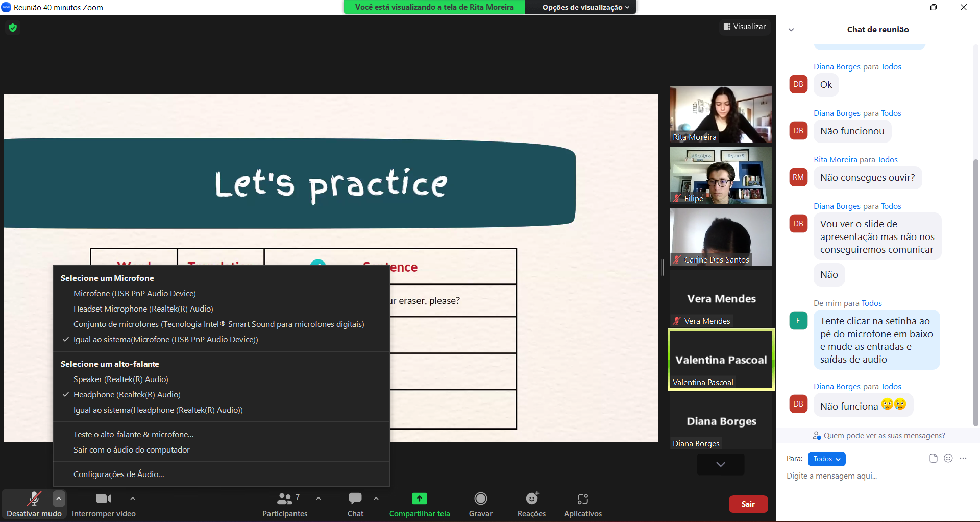Click Carine Dos Santos video thumbnail
Image resolution: width=980 pixels, height=522 pixels.
[x=721, y=237]
